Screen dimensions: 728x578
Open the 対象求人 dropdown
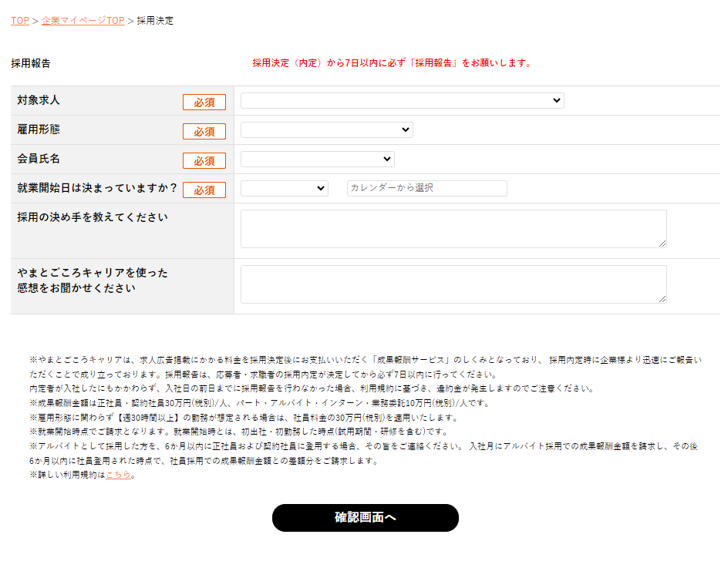coord(402,101)
